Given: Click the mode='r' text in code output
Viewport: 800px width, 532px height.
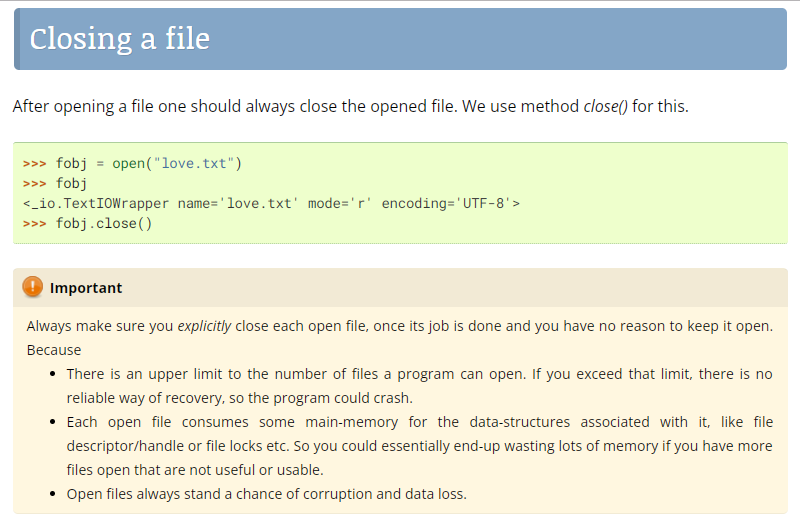Looking at the screenshot, I should [341, 203].
